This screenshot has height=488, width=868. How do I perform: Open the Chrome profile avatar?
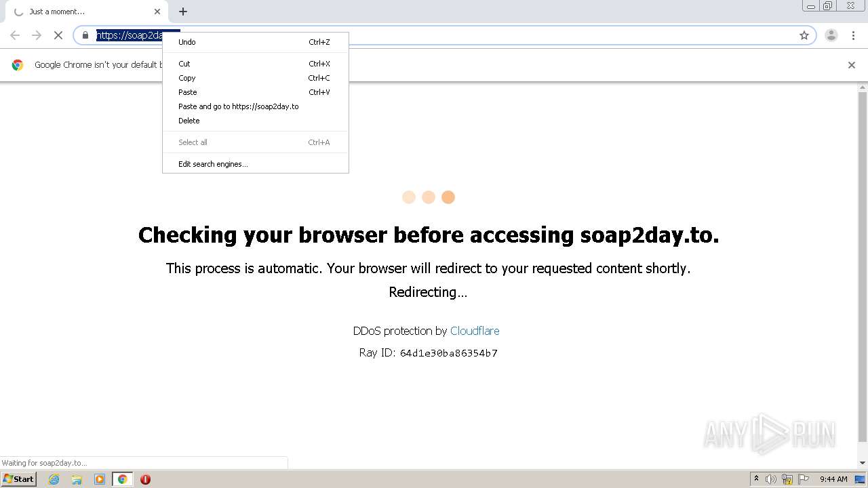click(x=831, y=35)
